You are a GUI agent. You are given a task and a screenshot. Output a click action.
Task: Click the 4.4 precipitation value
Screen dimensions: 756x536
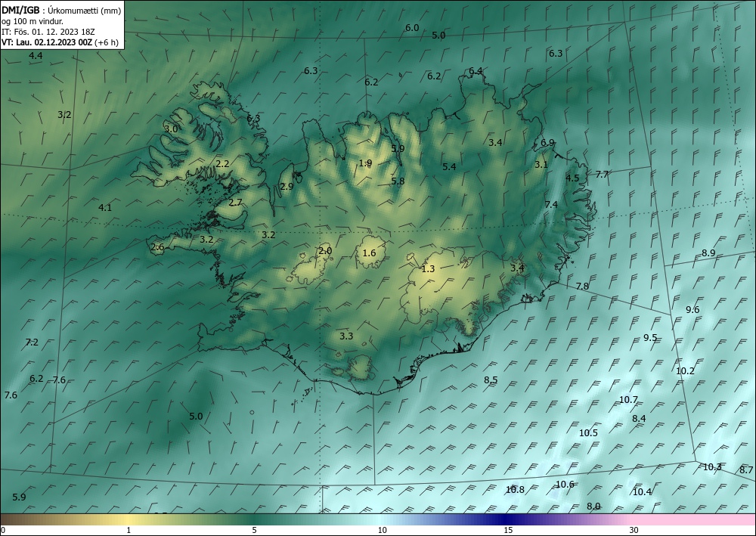[x=36, y=56]
